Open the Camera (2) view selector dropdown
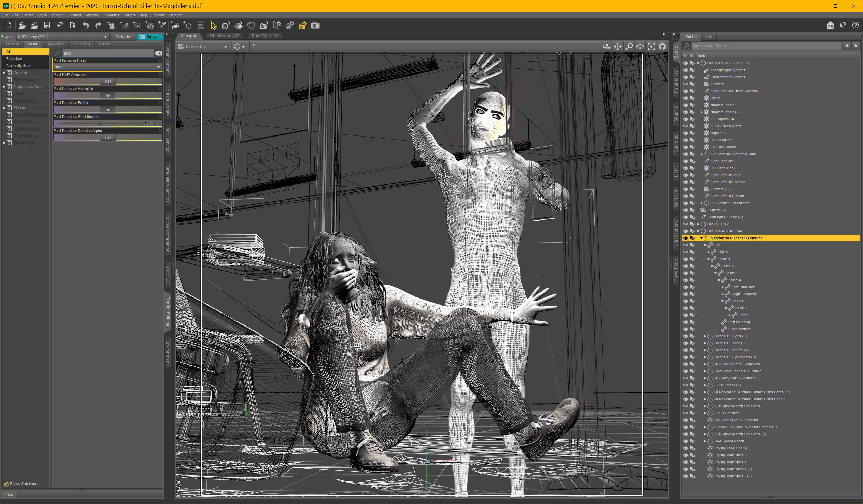This screenshot has width=863, height=504. pos(203,47)
